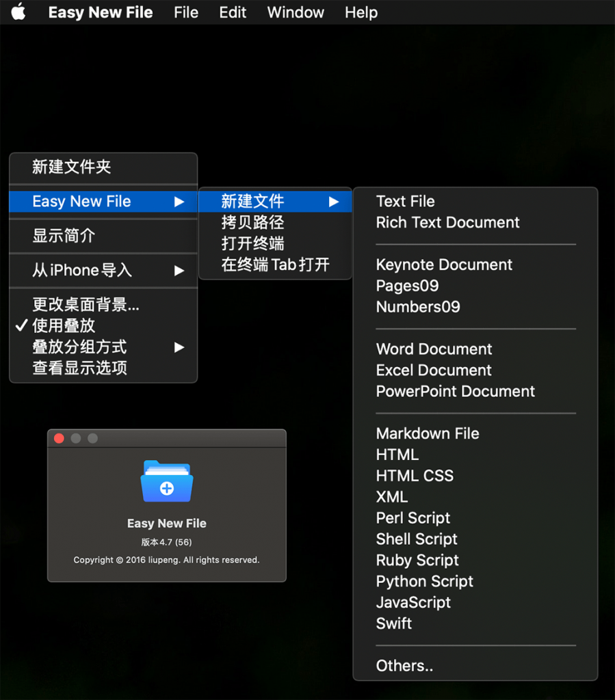Select 查看显示选项 menu item
Image resolution: width=615 pixels, height=700 pixels.
[103, 368]
